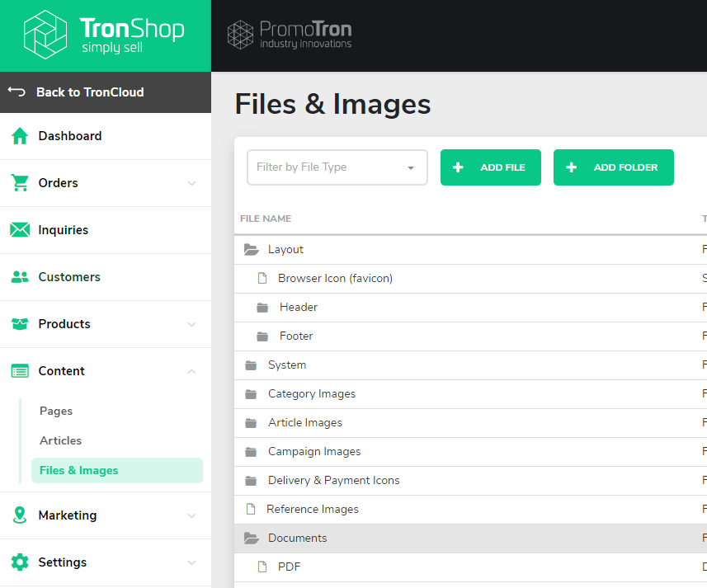Click the Dashboard home icon

coord(20,136)
